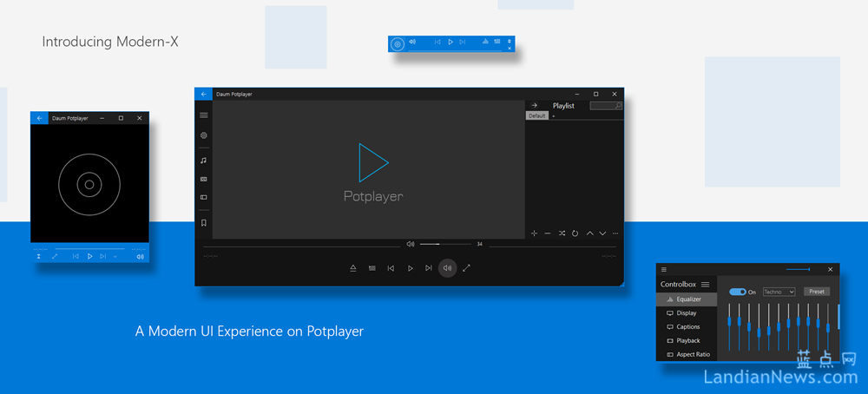868x394 pixels.
Task: Click the volume slider showing 34
Action: (443, 244)
